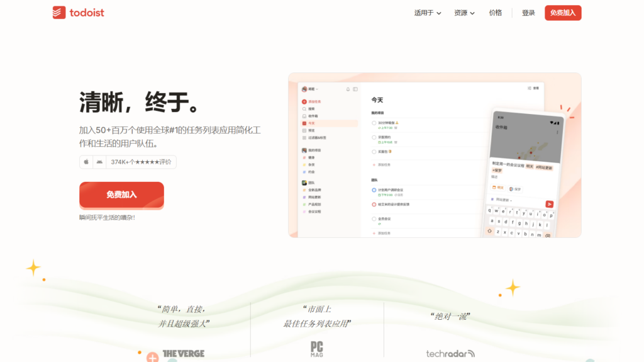Open the user account dropdown in app preview

(x=310, y=89)
